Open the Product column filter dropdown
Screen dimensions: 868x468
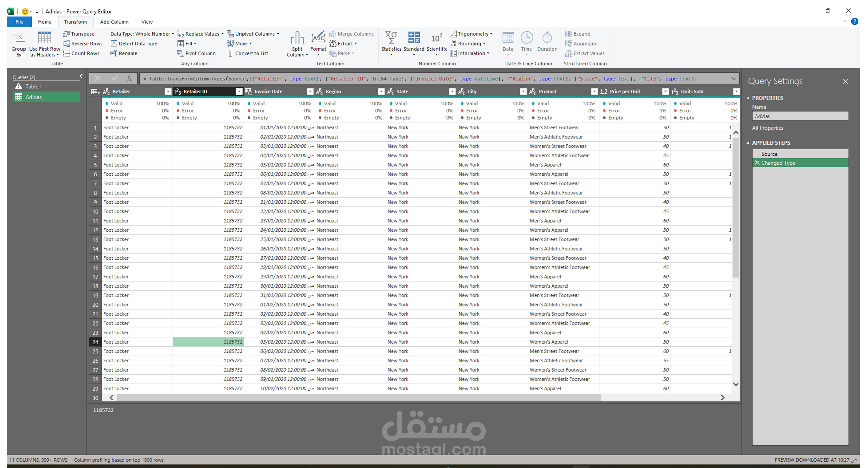point(594,92)
